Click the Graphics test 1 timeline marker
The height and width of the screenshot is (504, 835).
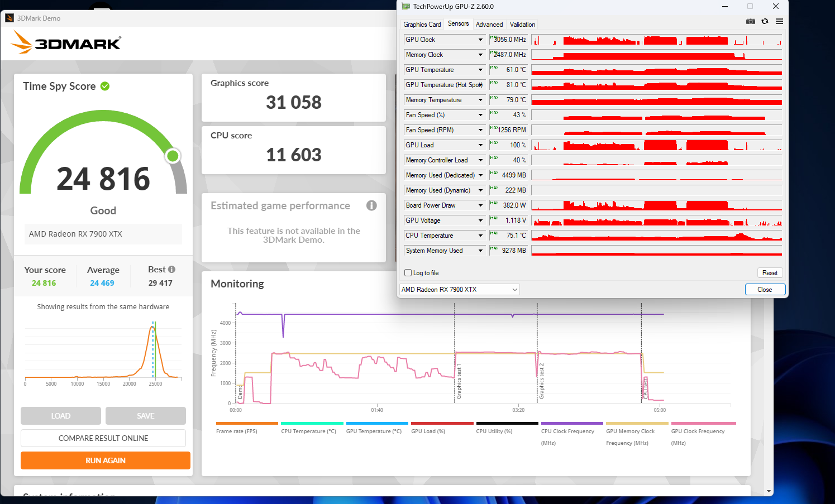459,382
